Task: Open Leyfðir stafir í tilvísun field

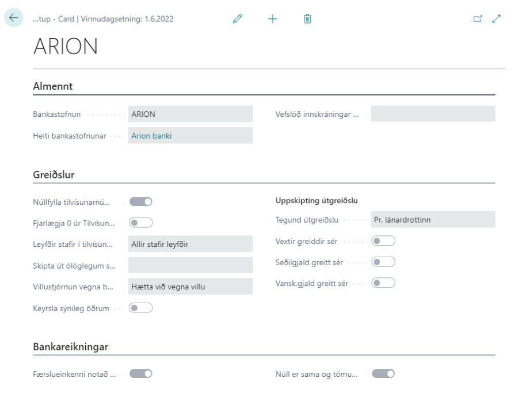Action: 190,244
